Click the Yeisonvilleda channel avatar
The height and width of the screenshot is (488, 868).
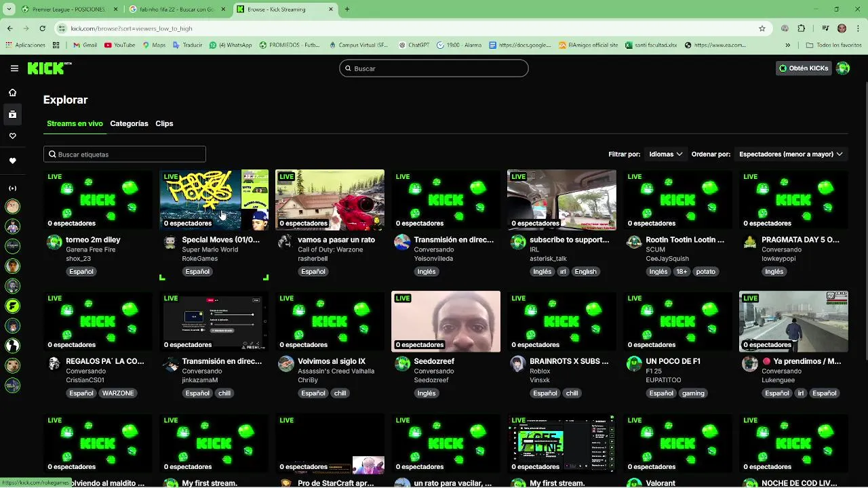click(x=402, y=242)
